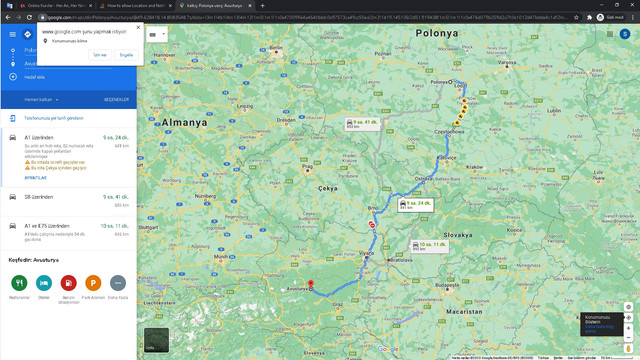Go back in browser history

tap(8, 17)
